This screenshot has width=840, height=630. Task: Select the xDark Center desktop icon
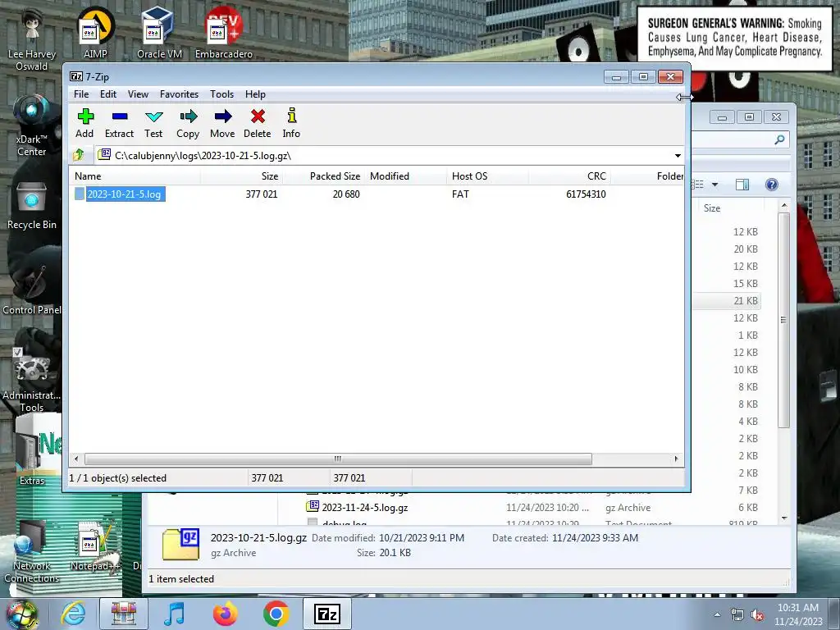[x=32, y=126]
